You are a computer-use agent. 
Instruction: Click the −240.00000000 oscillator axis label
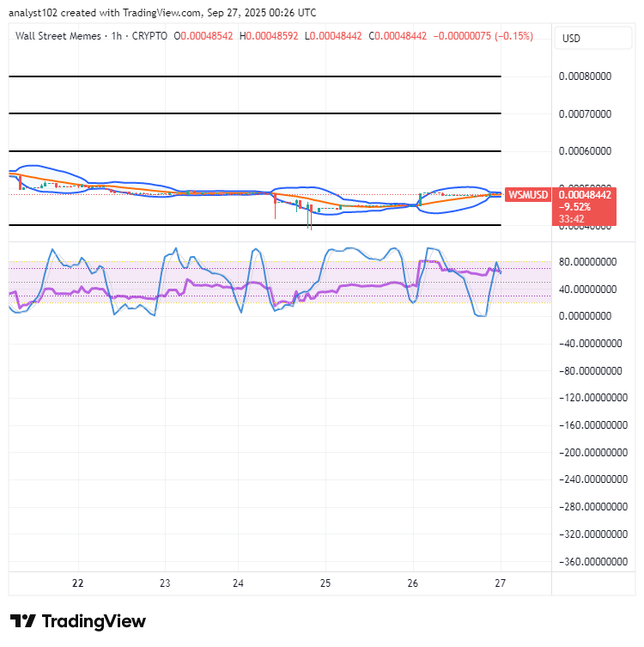(x=593, y=479)
